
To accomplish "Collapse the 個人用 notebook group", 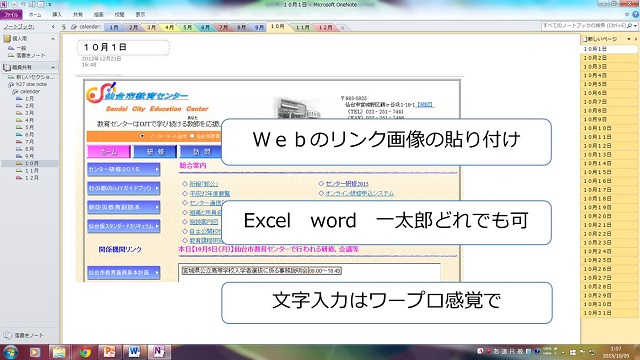I will point(53,39).
